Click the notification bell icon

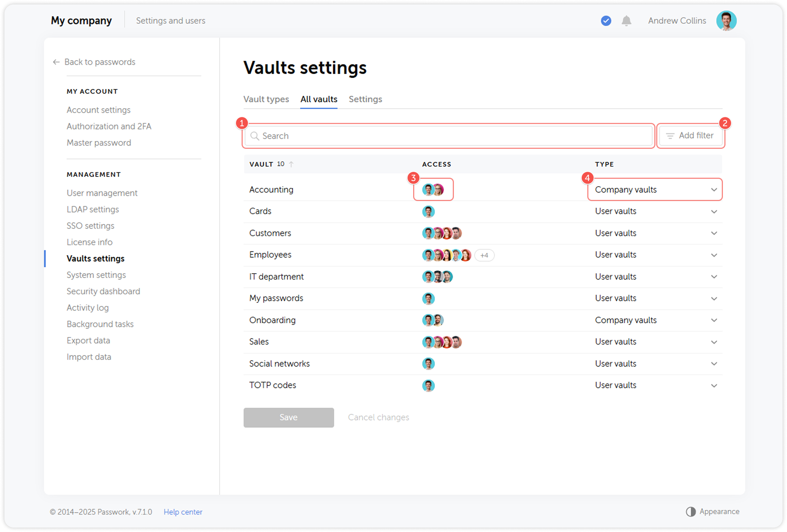tap(626, 21)
